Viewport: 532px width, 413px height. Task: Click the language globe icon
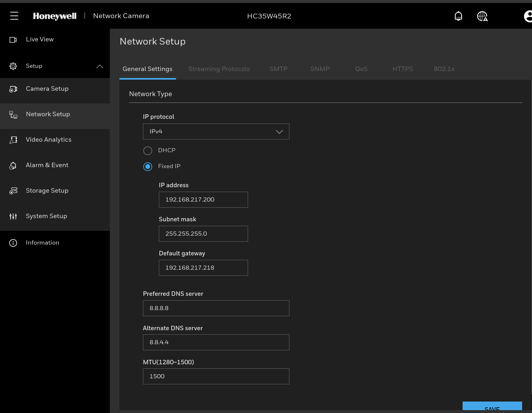tap(482, 16)
